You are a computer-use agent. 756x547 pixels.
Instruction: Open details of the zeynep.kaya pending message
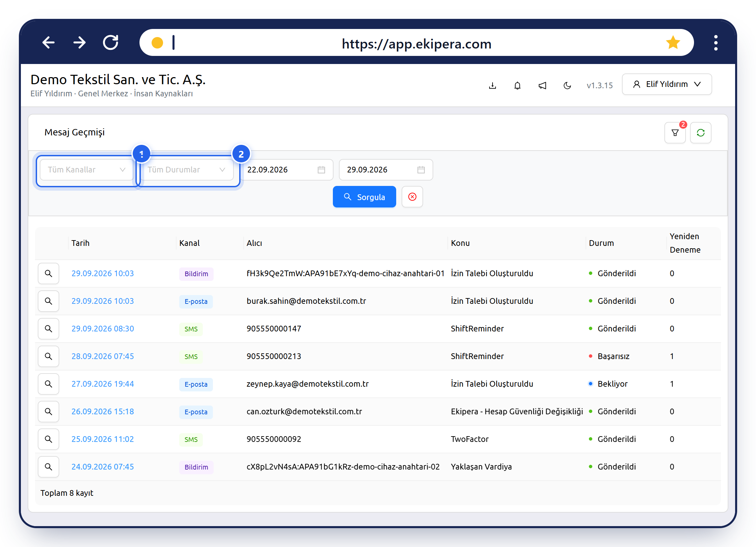49,384
